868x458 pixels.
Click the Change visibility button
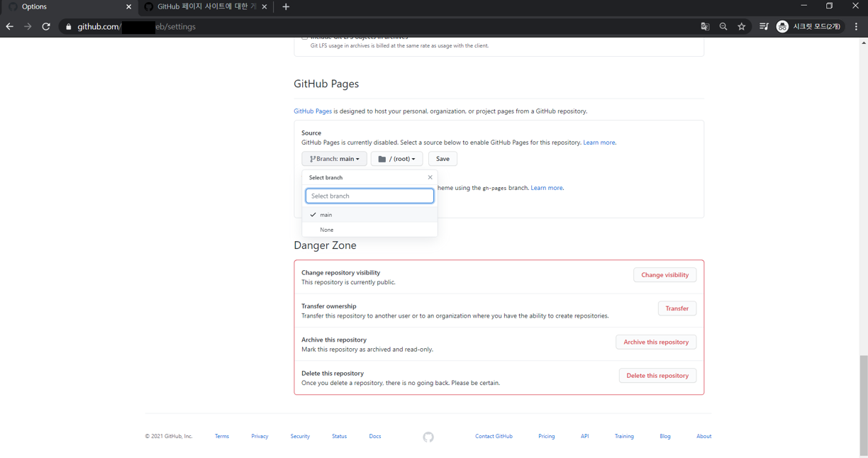[x=664, y=275]
